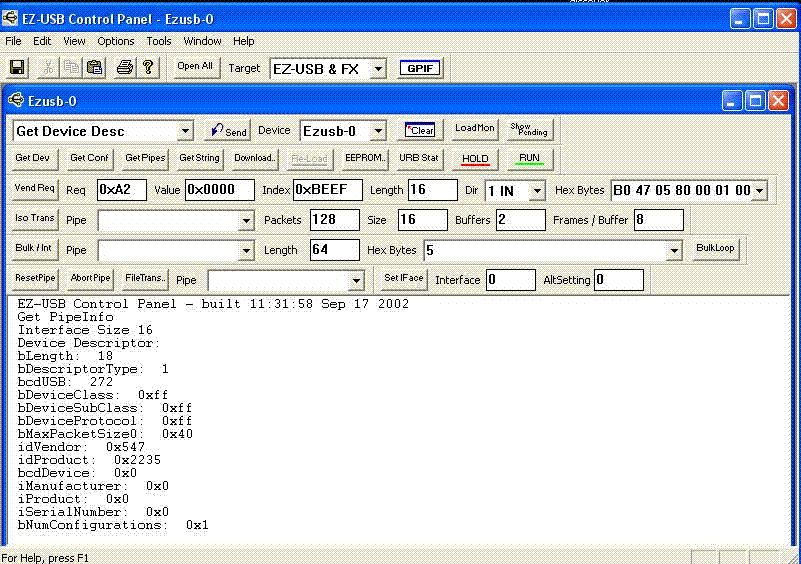Click the green-underlined RUN button
Viewport: 801px width, 564px height.
tap(529, 159)
